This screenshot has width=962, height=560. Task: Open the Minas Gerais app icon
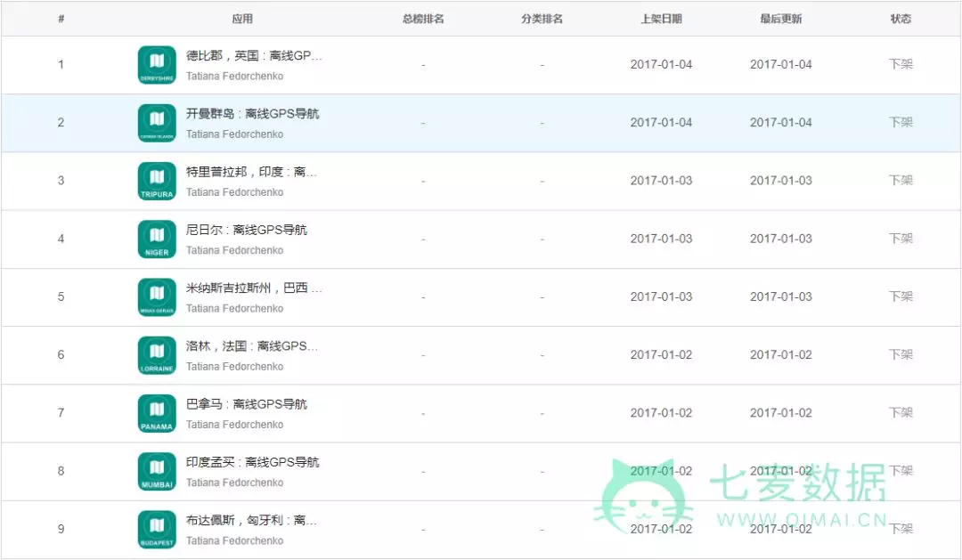coord(157,296)
